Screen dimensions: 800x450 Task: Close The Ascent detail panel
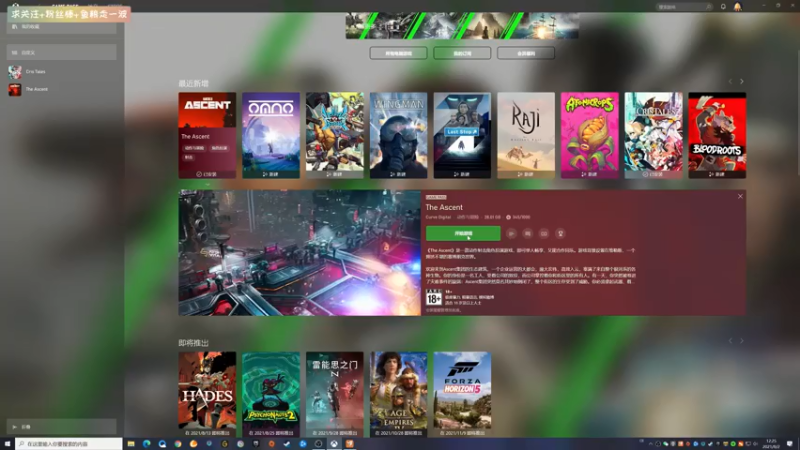pos(740,196)
